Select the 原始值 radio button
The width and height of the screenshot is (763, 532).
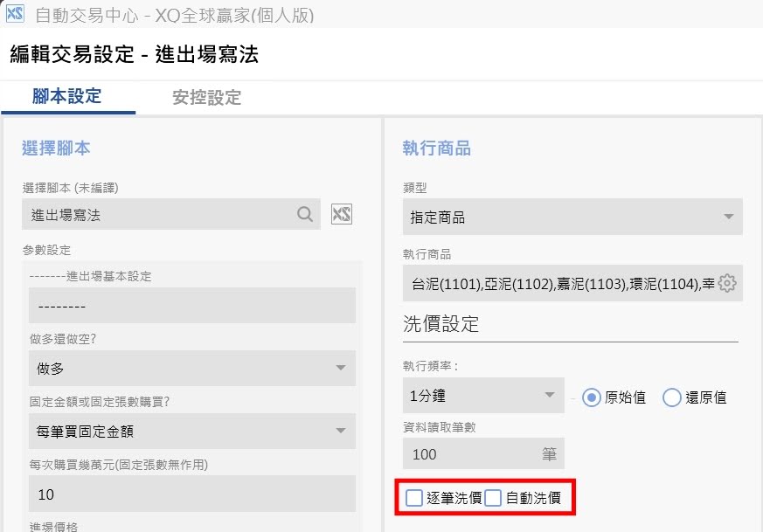click(x=592, y=397)
